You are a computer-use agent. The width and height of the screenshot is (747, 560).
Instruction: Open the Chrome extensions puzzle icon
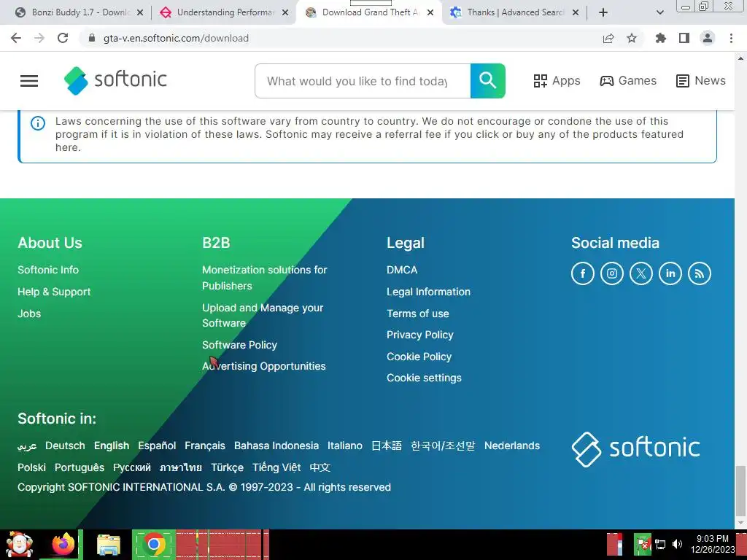[660, 38]
